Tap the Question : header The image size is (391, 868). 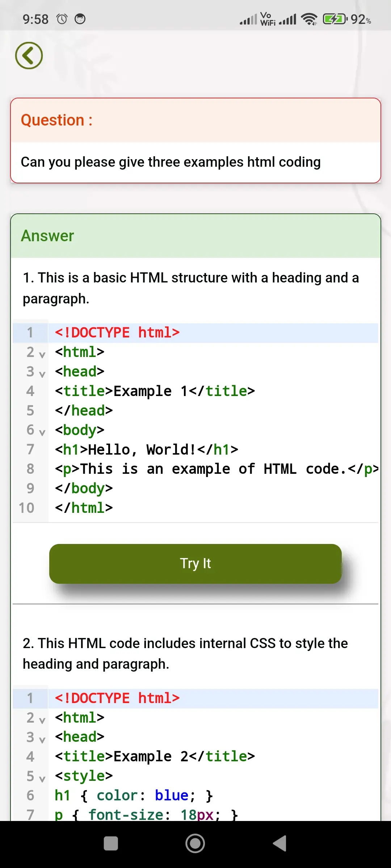(57, 120)
